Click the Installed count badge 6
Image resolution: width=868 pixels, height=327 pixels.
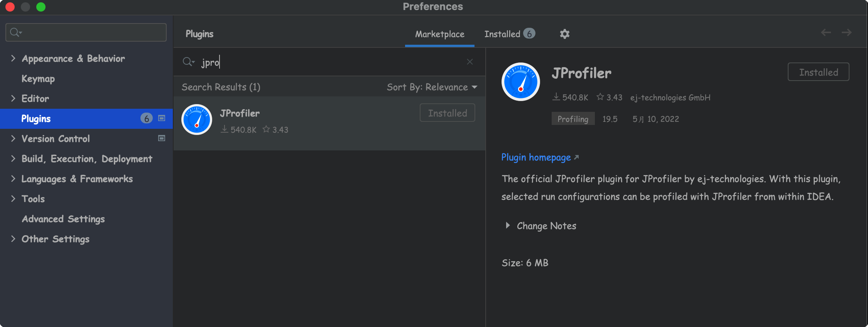(529, 34)
